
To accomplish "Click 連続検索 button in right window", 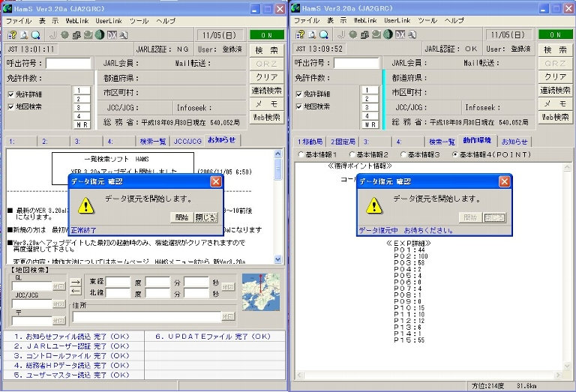I will 555,90.
